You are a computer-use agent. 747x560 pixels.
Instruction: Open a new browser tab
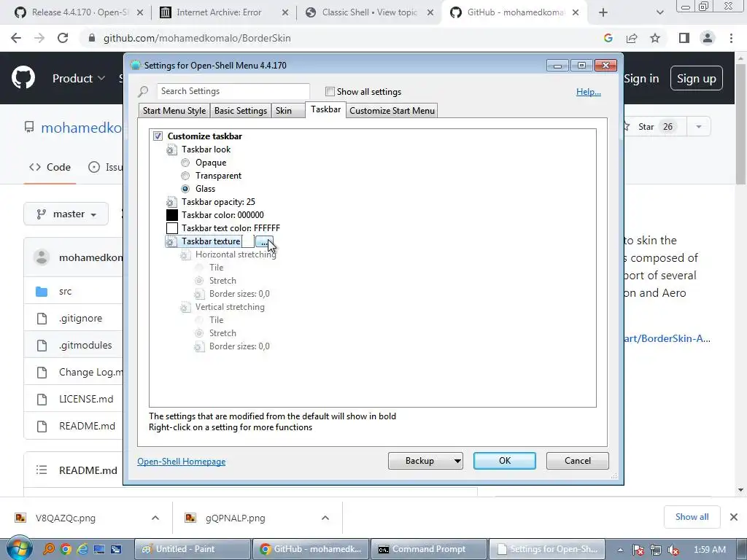tap(603, 12)
